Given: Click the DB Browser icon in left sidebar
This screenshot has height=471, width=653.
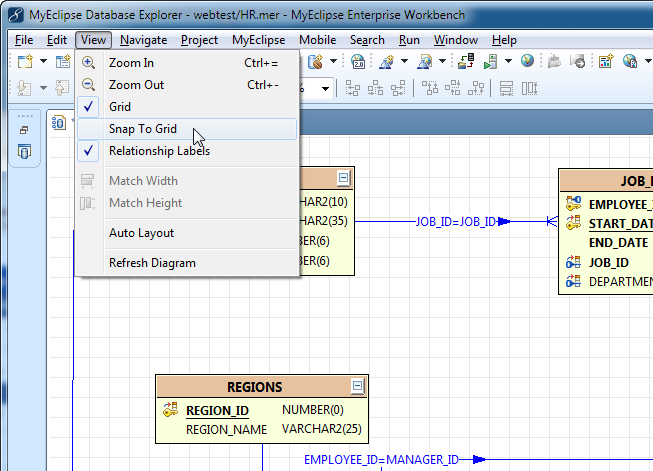Looking at the screenshot, I should [x=24, y=152].
